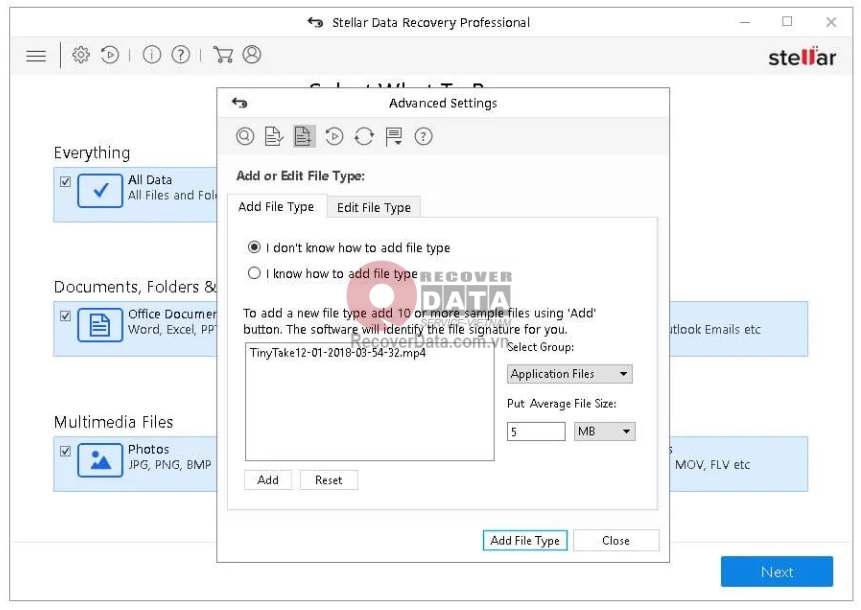Screen dimensions: 861x610
Task: Toggle the All Data checkbox
Action: pyautogui.click(x=65, y=181)
